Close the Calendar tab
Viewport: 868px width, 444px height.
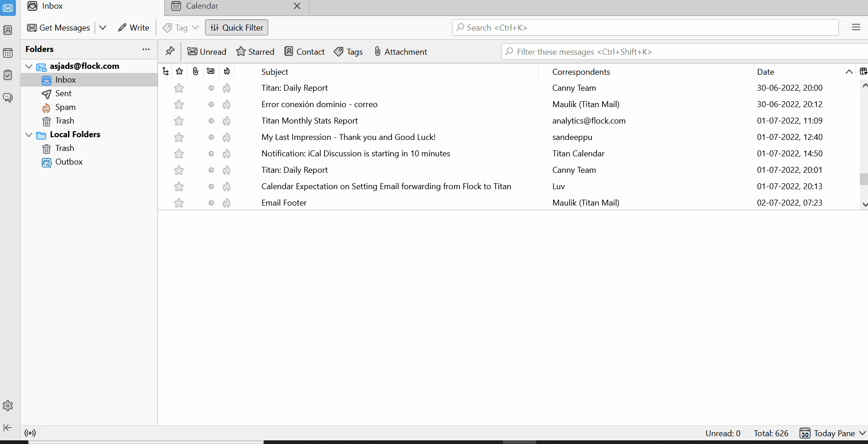tap(297, 6)
